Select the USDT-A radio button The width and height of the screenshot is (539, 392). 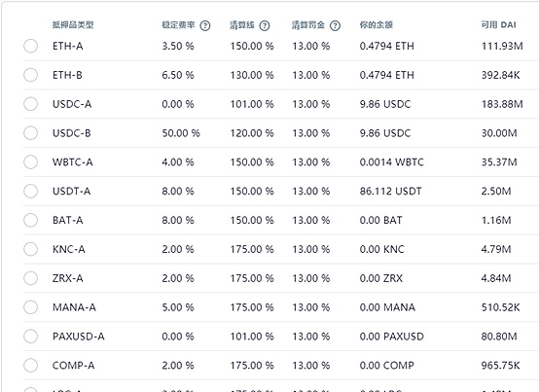(30, 191)
